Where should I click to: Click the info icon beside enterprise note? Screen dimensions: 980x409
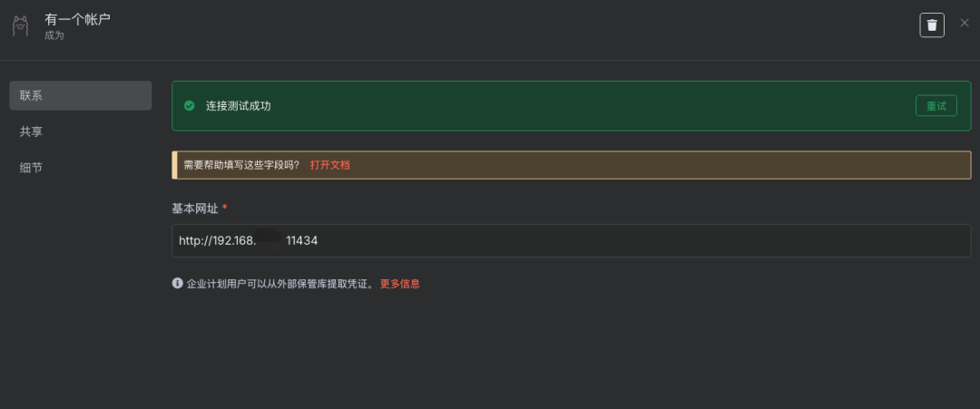(178, 283)
